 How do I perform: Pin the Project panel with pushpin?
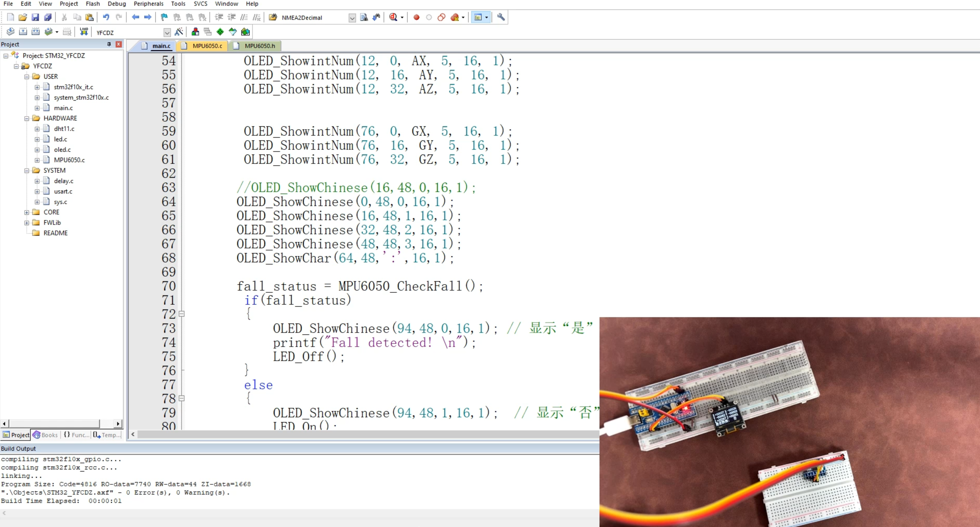click(109, 44)
